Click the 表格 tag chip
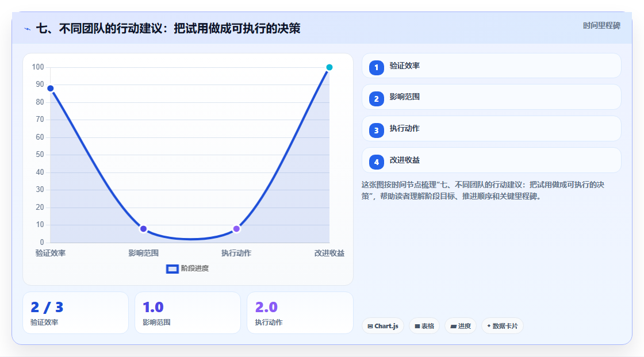 [424, 326]
